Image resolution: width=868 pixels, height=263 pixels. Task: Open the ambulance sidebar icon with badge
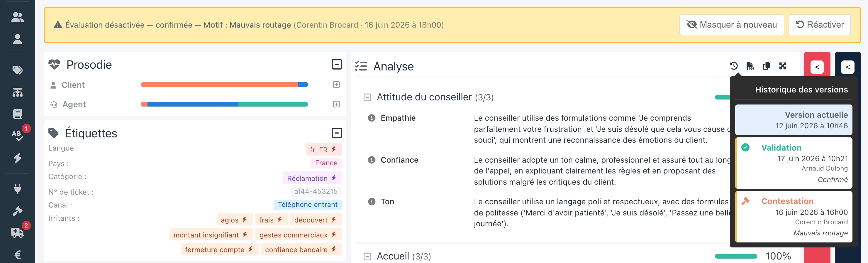18,232
